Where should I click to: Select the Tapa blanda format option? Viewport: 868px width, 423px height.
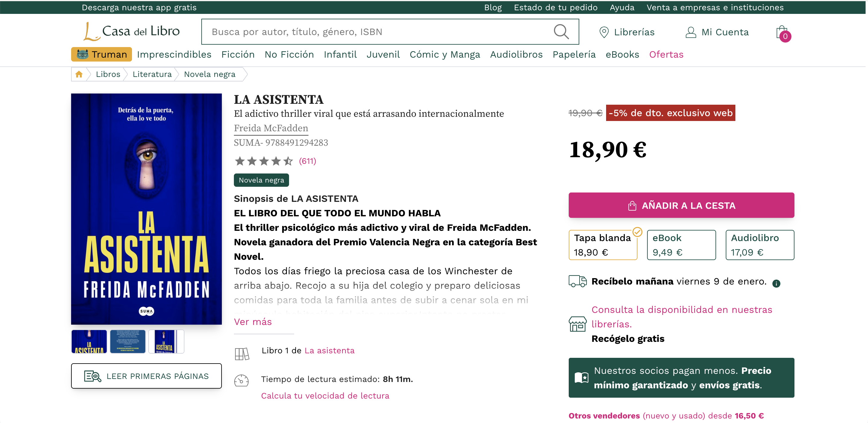point(602,245)
